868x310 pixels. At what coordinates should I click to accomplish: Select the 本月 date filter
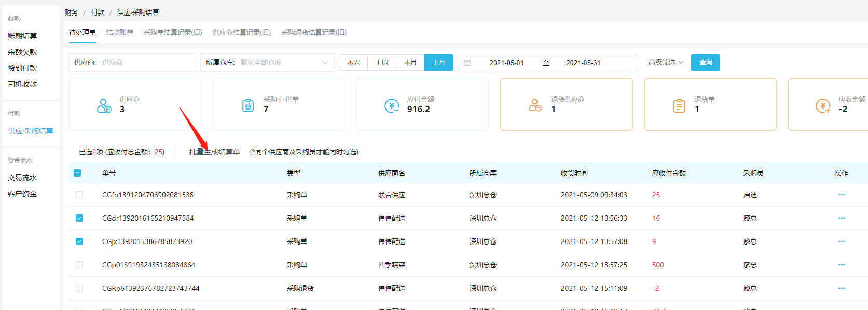click(x=410, y=62)
